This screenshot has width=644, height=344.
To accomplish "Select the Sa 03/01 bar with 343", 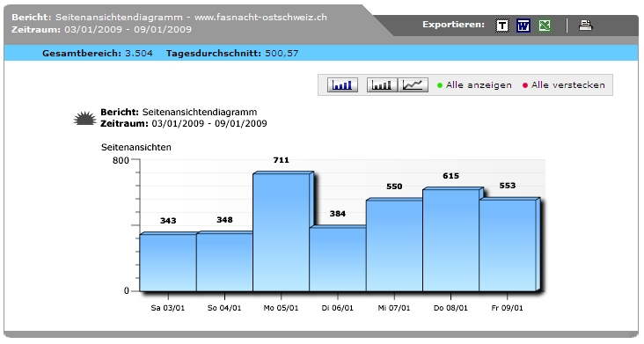I will 168,262.
